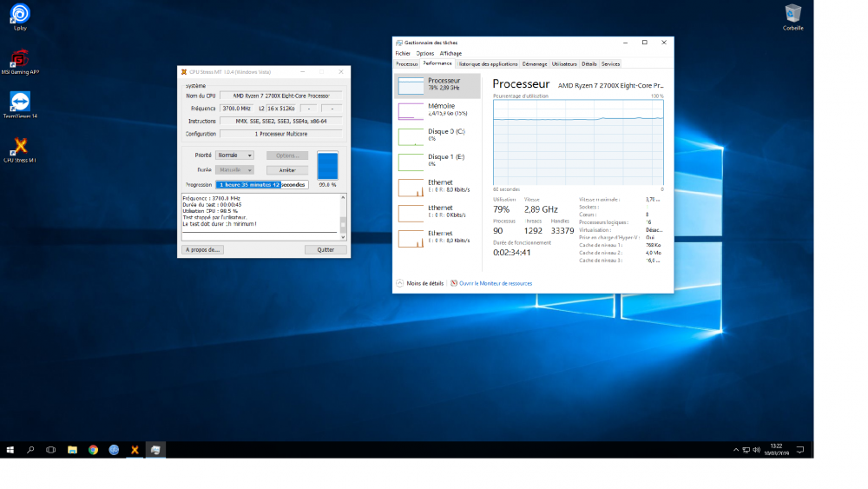Open the Priorité dropdown set to Normale
This screenshot has width=868, height=489.
tap(235, 155)
